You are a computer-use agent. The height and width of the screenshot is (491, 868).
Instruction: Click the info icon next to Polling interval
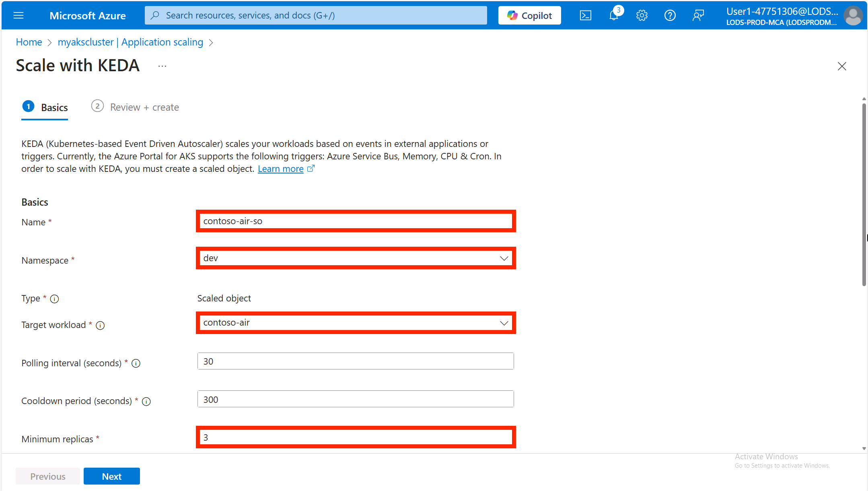click(x=136, y=363)
